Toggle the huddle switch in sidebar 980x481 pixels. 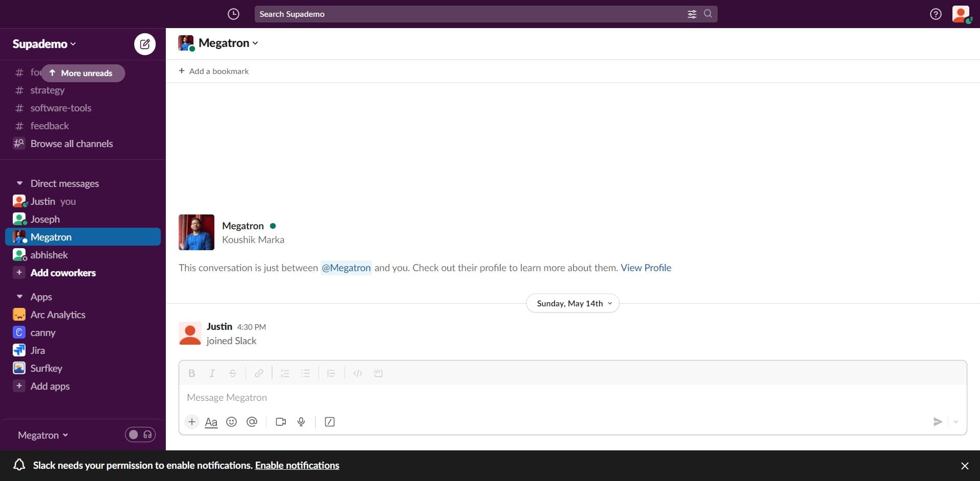point(140,435)
